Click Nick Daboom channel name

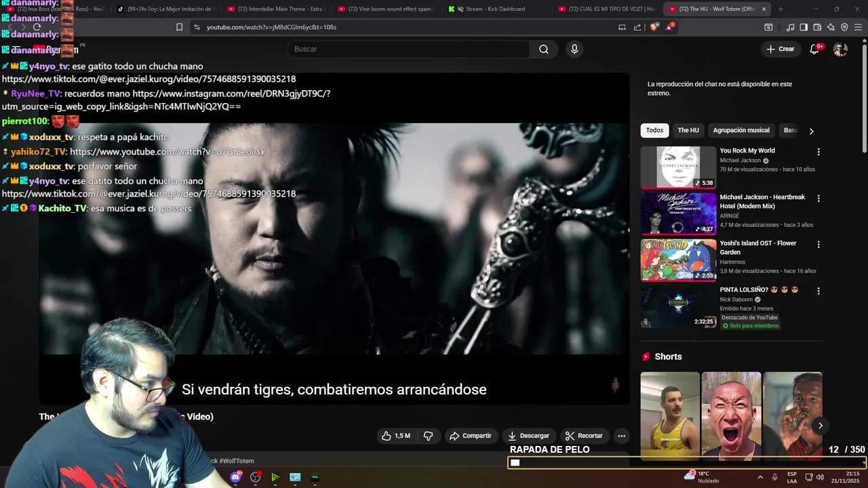click(x=736, y=300)
